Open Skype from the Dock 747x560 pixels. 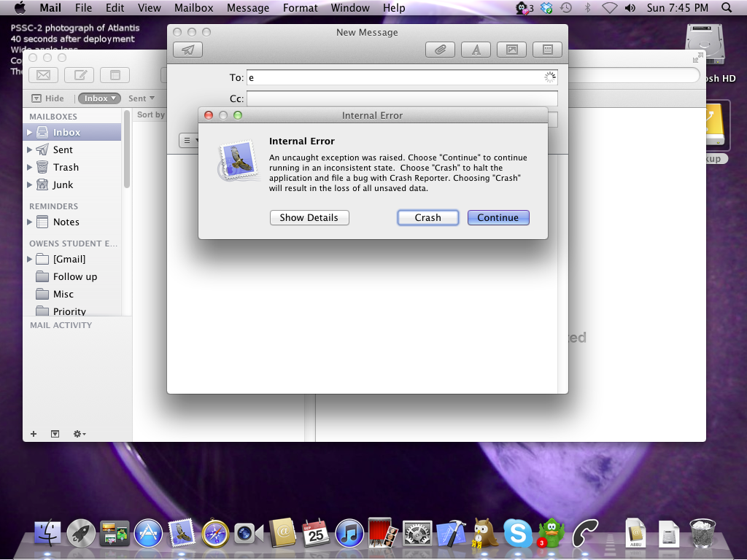[517, 534]
